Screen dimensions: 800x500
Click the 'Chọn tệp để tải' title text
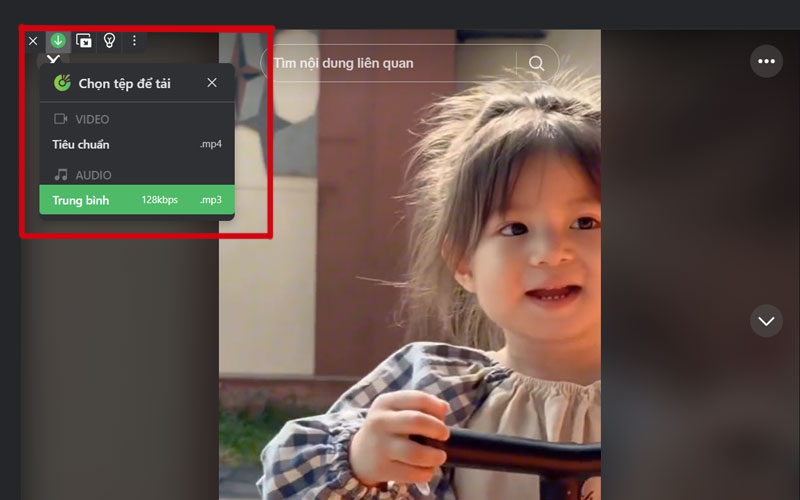tap(124, 84)
